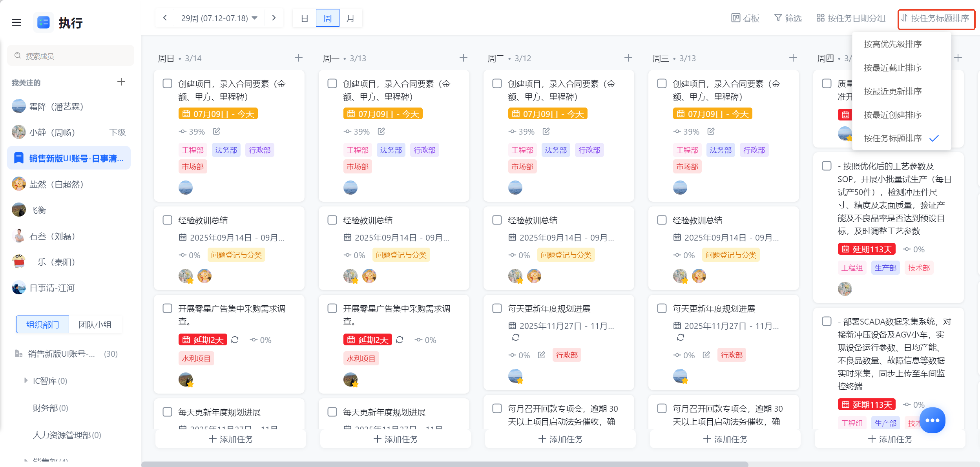Open the edit icon next to 39% on the 周日 card
Viewport: 980px width, 467px height.
(x=217, y=131)
